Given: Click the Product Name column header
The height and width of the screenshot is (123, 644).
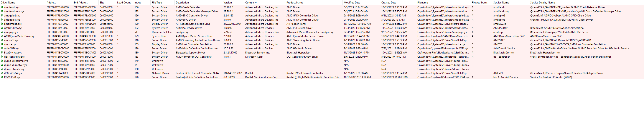Looking at the screenshot, I should 314,3.
